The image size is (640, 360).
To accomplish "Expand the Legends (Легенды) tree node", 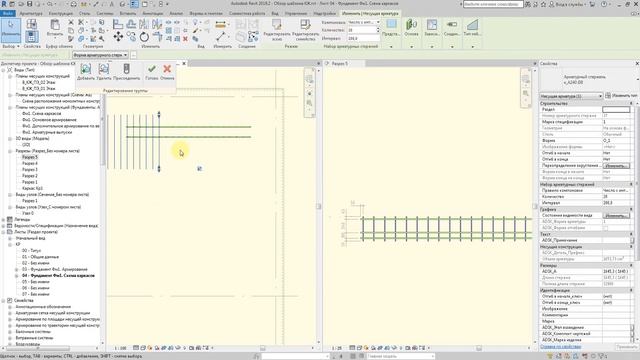I will point(4,220).
